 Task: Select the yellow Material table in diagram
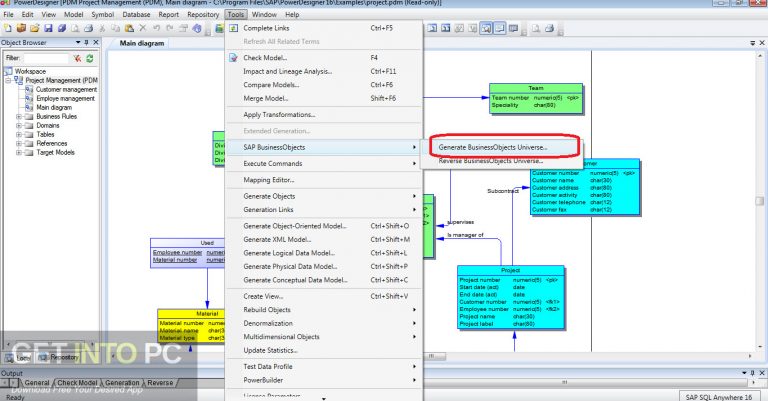tap(191, 326)
